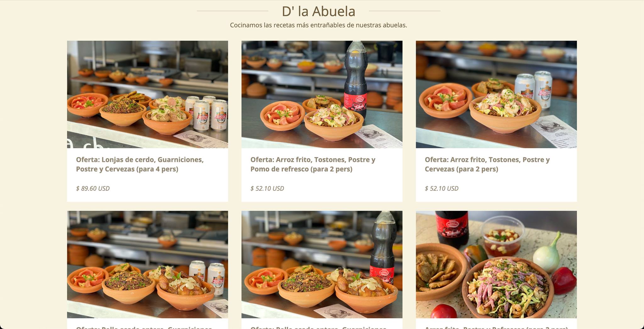Click the red pepper in bottom-right photo
The height and width of the screenshot is (329, 644).
564,280
